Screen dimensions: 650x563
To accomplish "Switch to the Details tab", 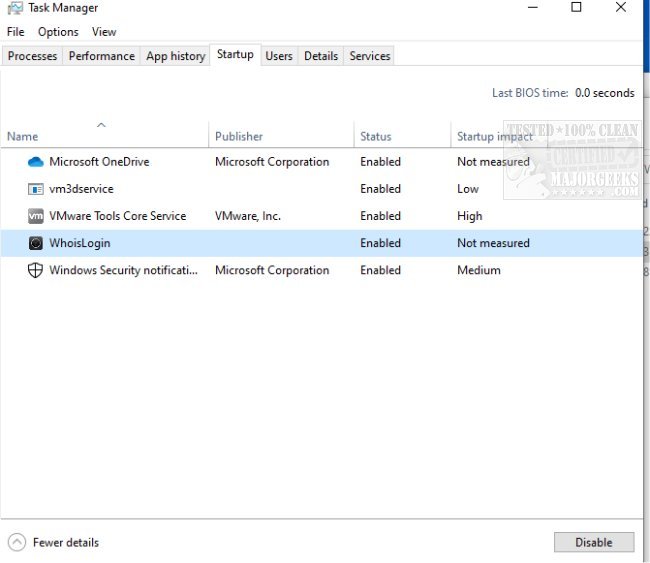I will tap(321, 56).
